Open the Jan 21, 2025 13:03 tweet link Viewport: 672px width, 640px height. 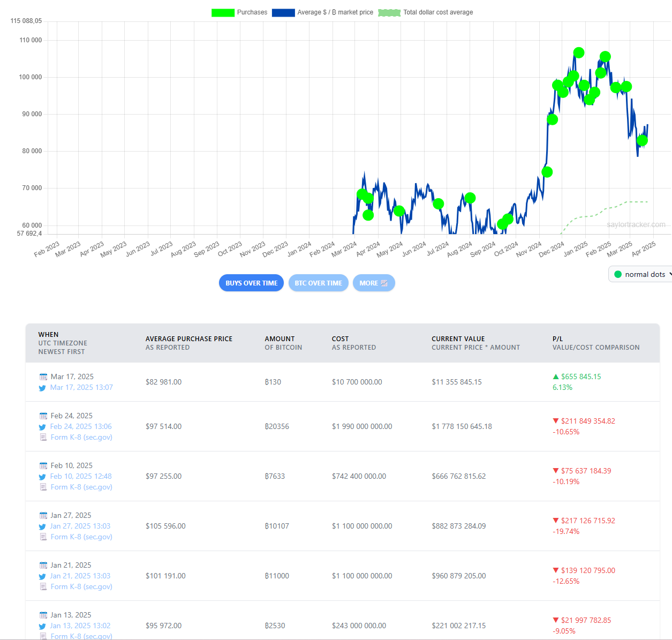point(80,576)
